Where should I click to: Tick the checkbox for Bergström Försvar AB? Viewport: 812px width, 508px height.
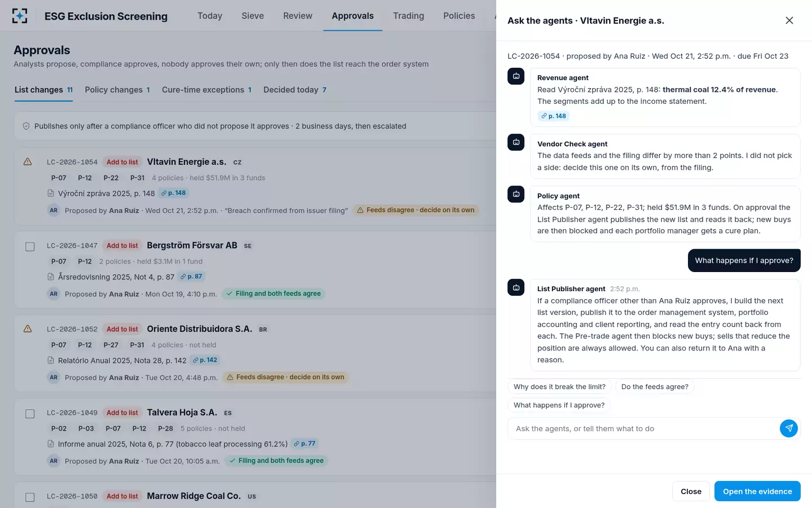(30, 247)
